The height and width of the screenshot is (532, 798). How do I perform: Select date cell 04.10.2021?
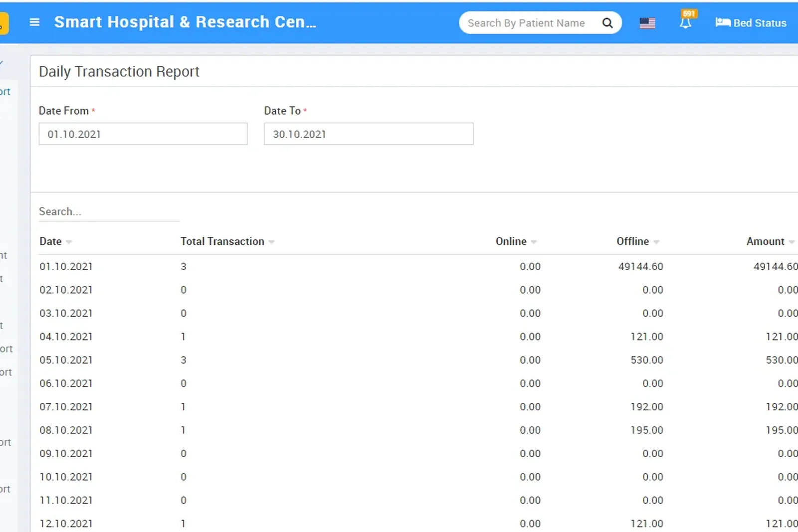pos(66,337)
